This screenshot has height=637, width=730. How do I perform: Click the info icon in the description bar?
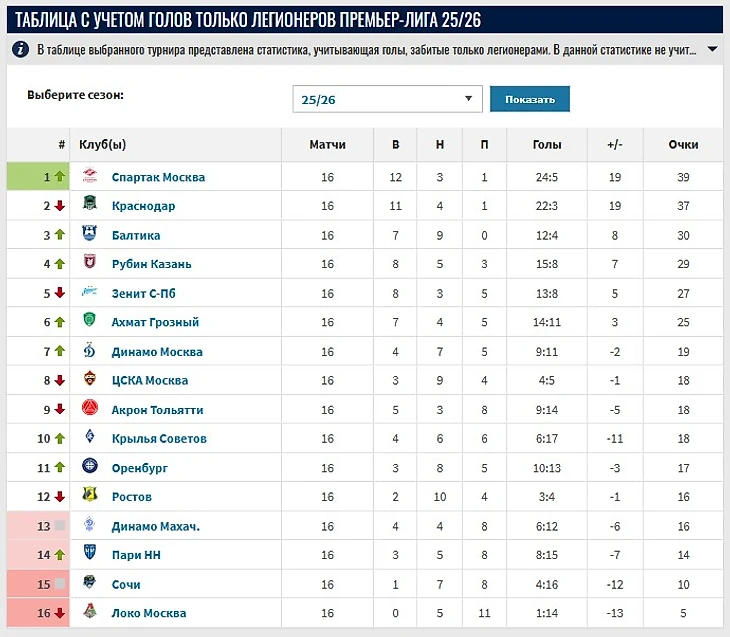21,50
